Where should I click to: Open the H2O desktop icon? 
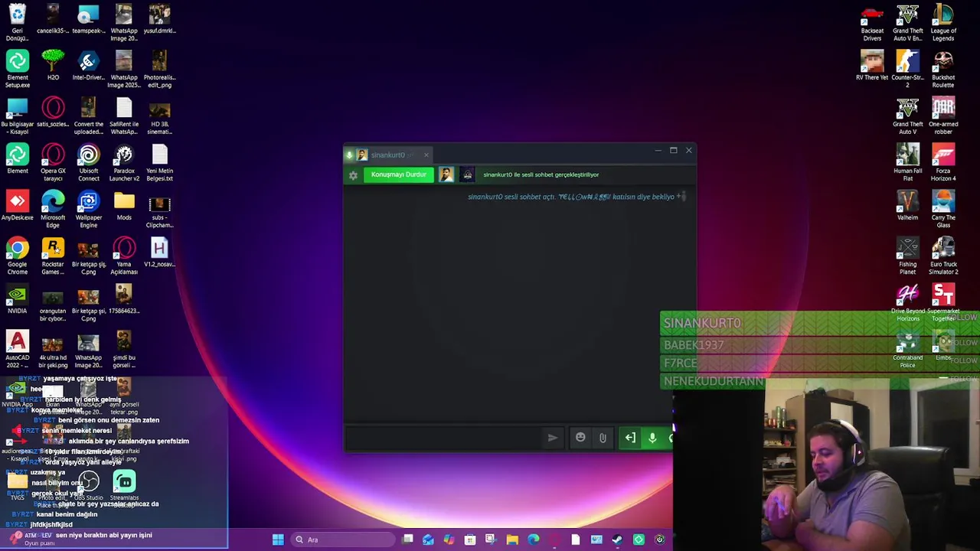[53, 66]
